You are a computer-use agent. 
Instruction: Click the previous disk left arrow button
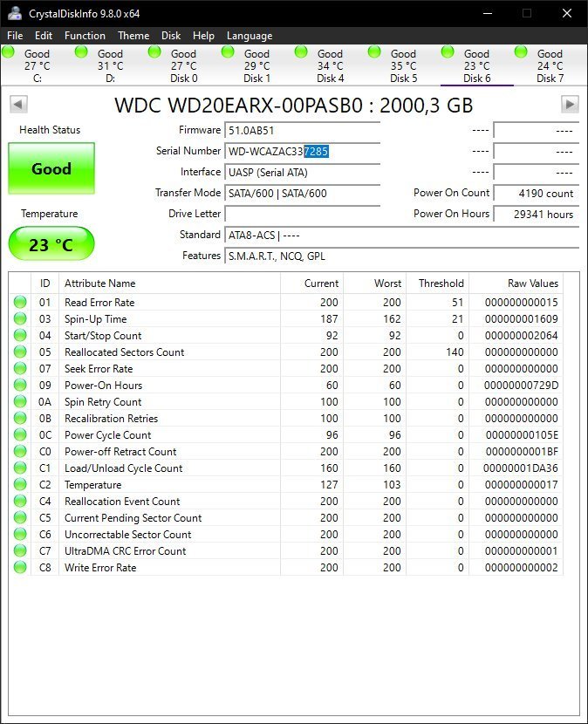point(18,105)
